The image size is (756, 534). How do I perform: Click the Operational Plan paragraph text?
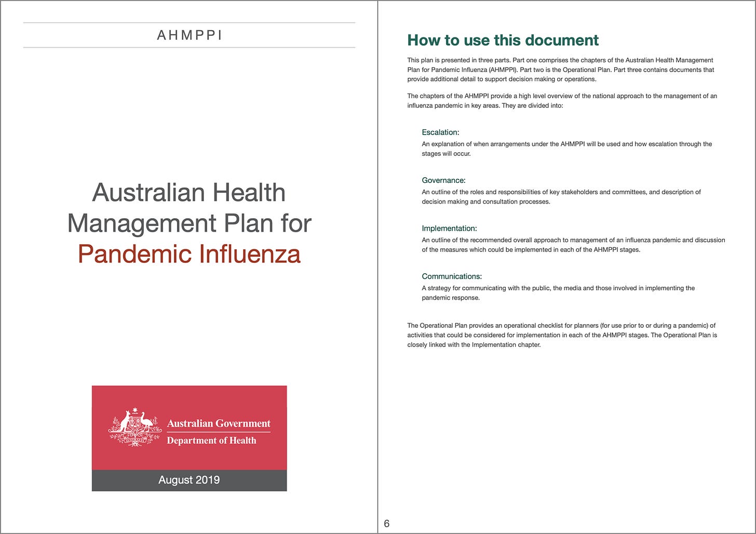(x=561, y=335)
